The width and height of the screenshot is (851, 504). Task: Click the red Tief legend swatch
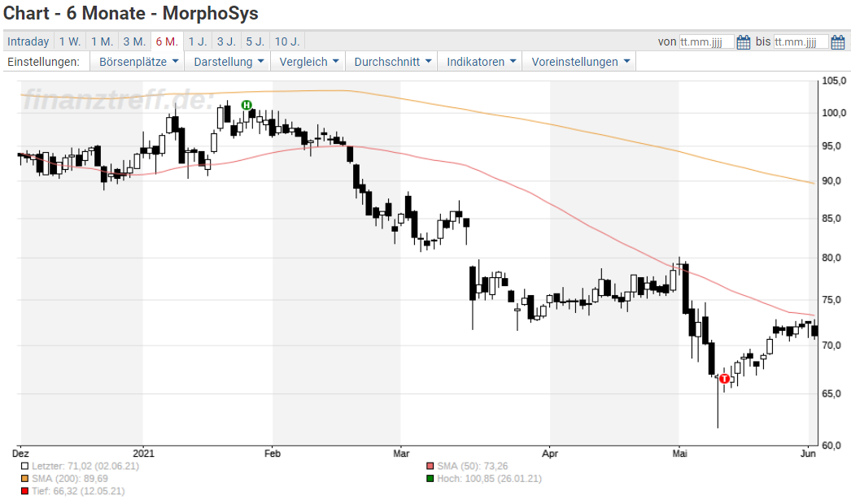click(24, 491)
